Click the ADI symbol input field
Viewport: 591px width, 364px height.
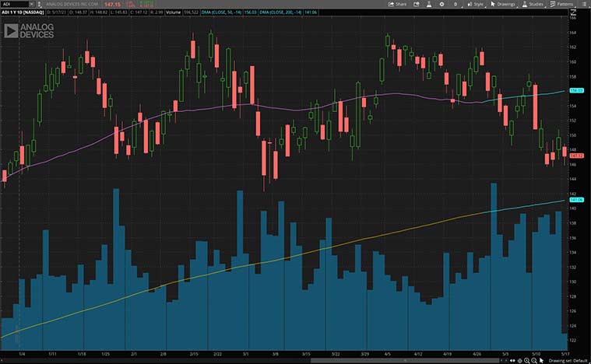(16, 4)
